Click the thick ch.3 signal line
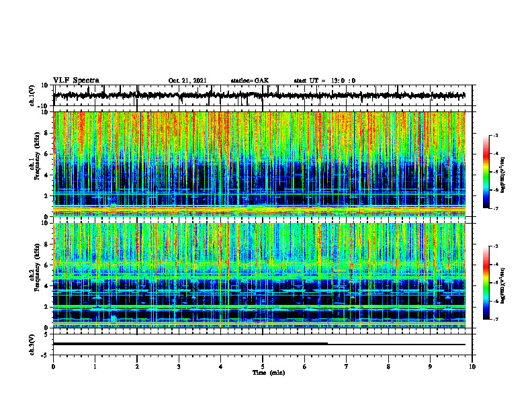Image resolution: width=532 pixels, height=411 pixels. 190,344
